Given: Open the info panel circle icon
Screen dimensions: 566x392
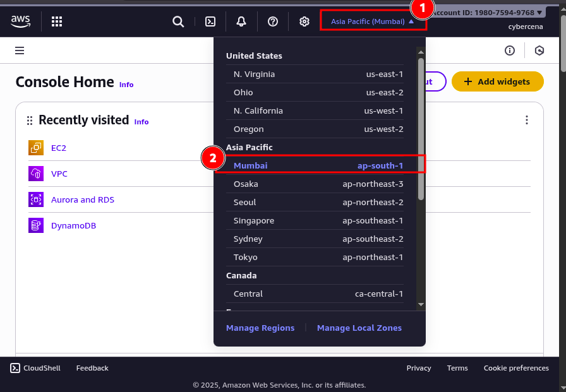Looking at the screenshot, I should coord(510,50).
